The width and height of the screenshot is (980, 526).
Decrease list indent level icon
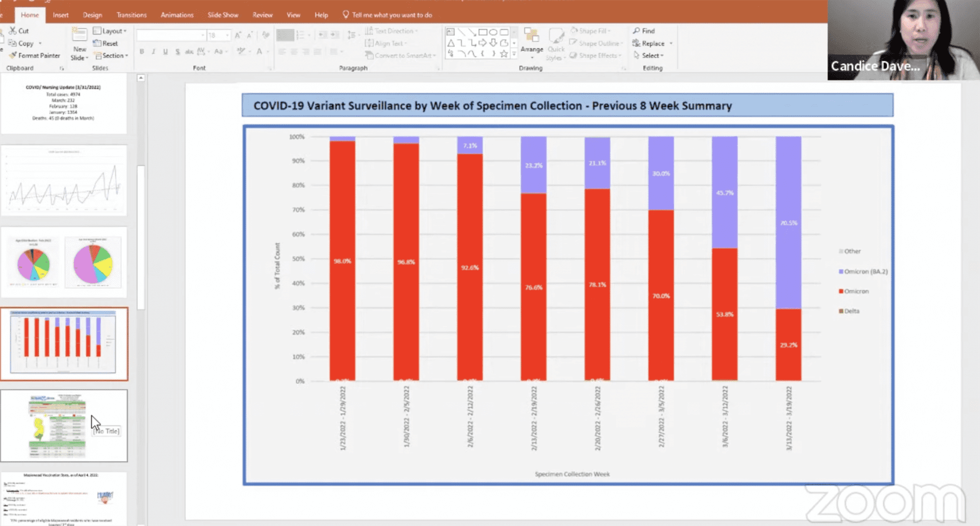(x=323, y=35)
